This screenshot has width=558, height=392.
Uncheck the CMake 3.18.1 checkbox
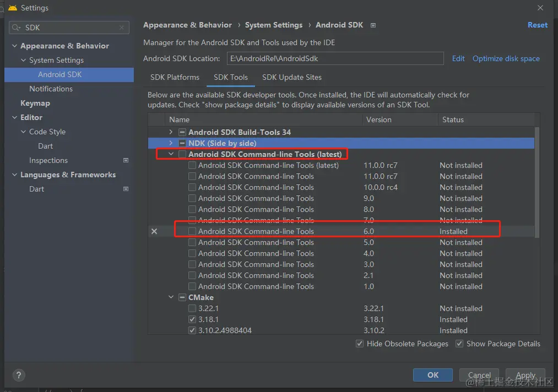pyautogui.click(x=192, y=319)
